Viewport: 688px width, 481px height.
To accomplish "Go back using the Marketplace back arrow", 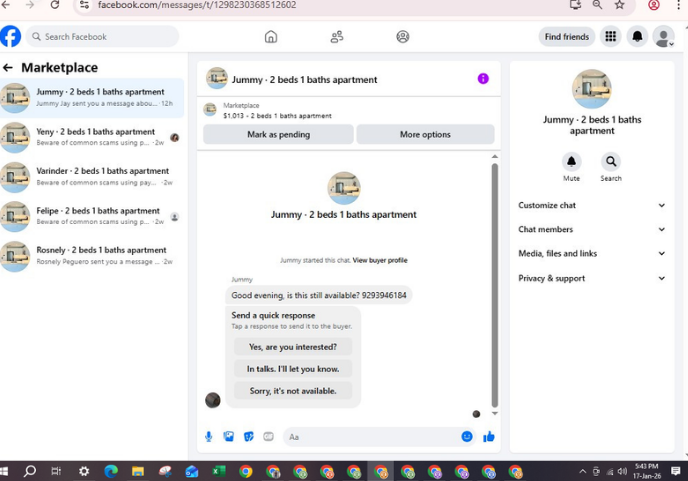I will [x=8, y=68].
